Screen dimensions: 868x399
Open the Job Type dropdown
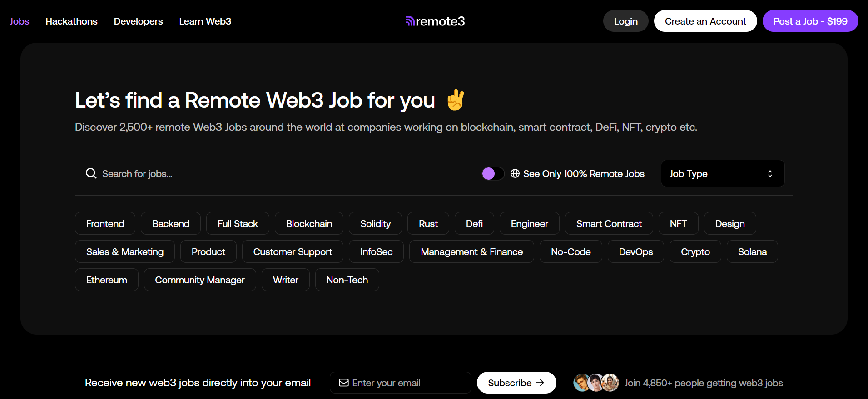(722, 173)
